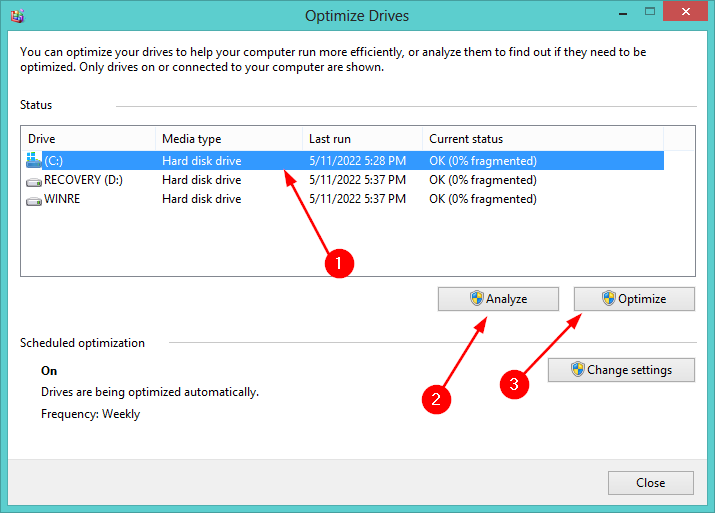
Task: Sort by the Media type column header
Action: pos(229,139)
